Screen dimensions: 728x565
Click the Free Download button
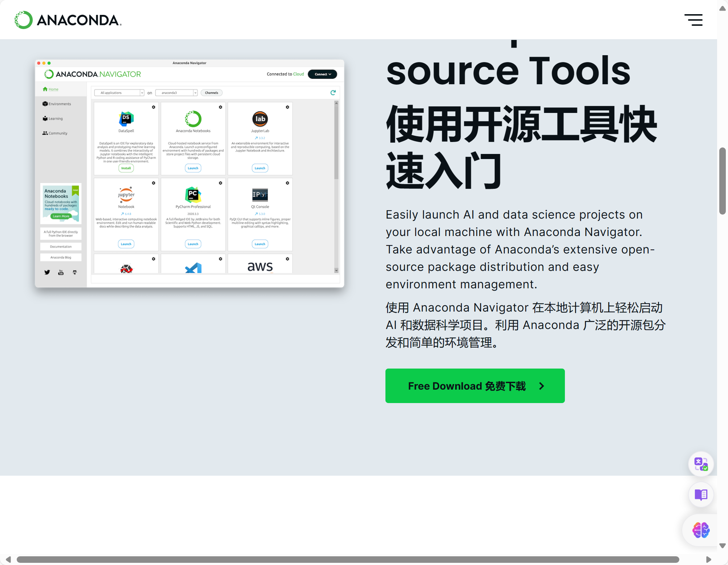pyautogui.click(x=475, y=386)
